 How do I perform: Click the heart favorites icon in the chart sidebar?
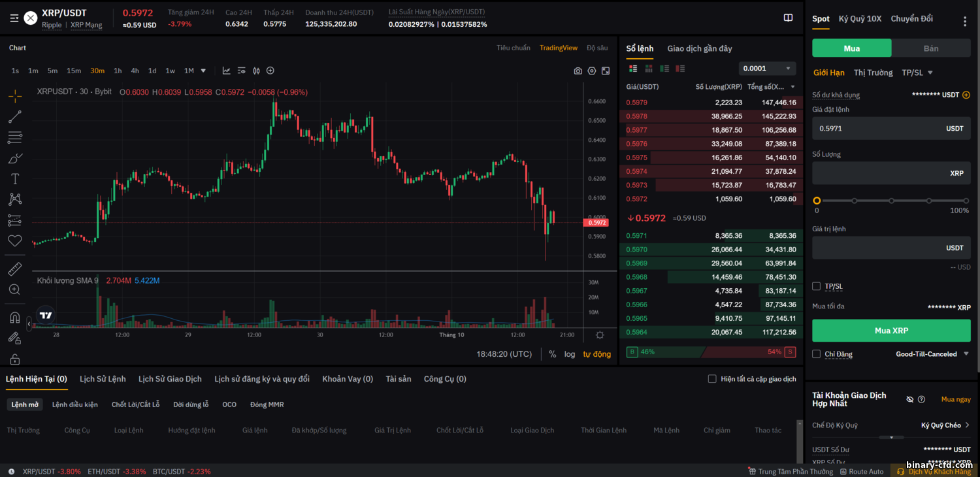point(14,240)
